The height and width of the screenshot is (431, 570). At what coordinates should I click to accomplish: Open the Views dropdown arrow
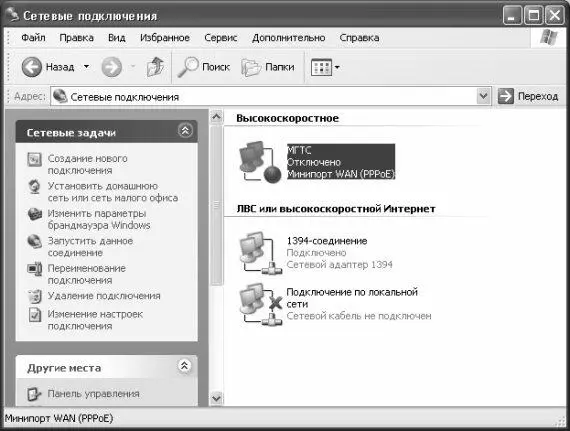coord(337,67)
